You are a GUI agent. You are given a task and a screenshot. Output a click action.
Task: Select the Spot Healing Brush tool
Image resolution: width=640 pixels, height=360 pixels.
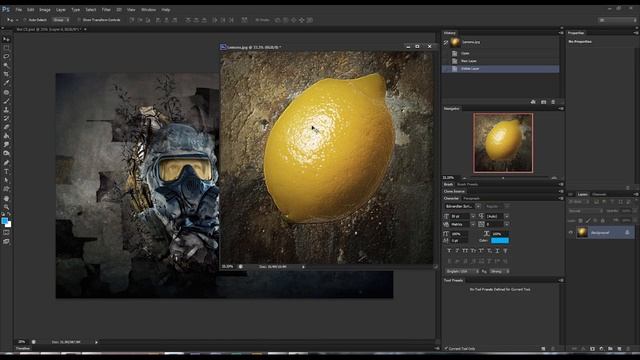pos(6,92)
